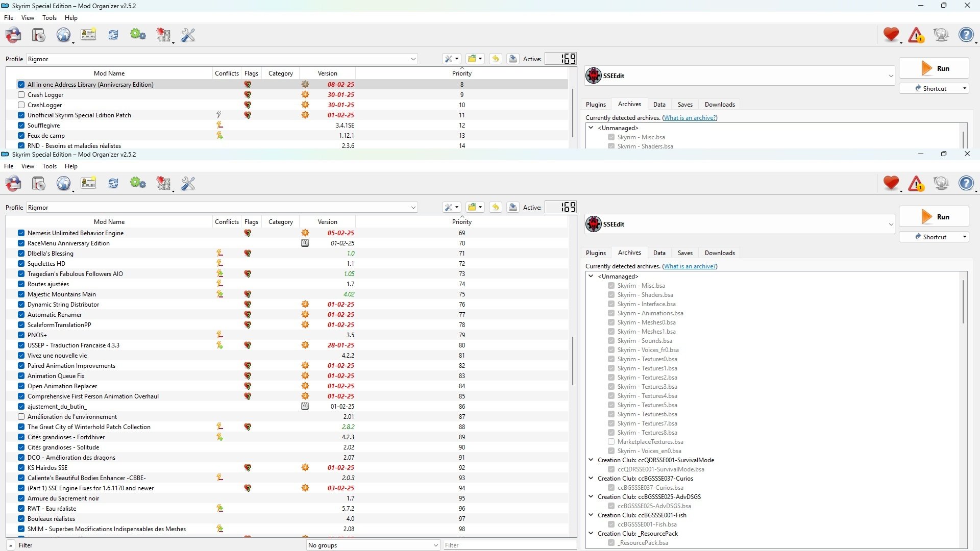Open the warning notifications icon in lower window
This screenshot has width=980, height=551.
pos(916,183)
